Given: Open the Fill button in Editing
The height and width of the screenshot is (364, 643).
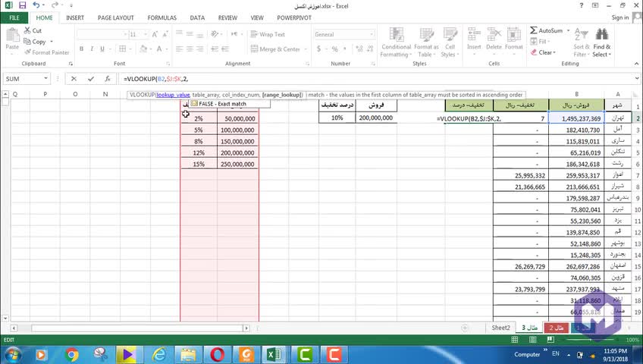Looking at the screenshot, I should pyautogui.click(x=540, y=42).
